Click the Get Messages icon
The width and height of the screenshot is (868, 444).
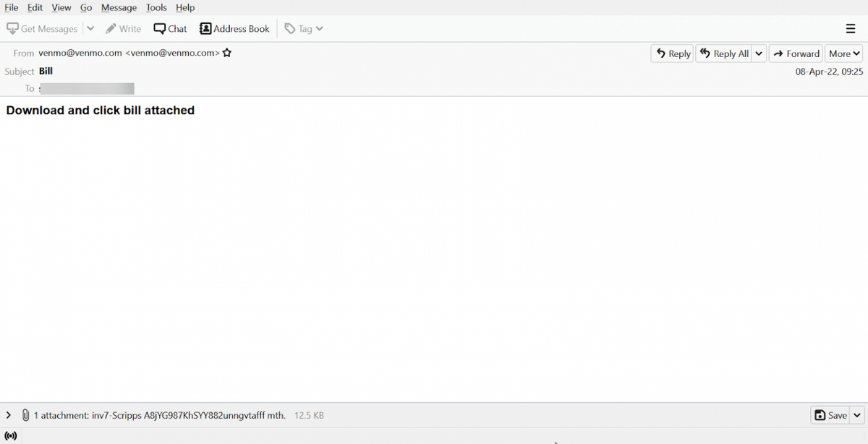coord(12,28)
